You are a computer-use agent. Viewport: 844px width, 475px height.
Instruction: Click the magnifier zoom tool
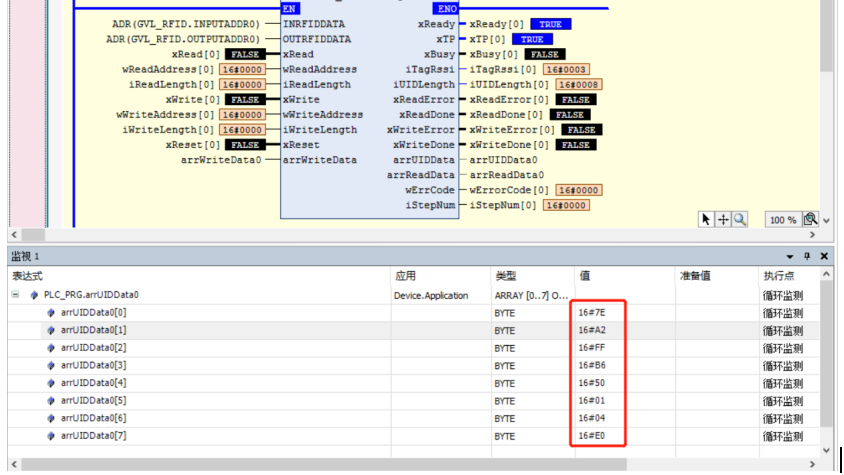pyautogui.click(x=740, y=220)
